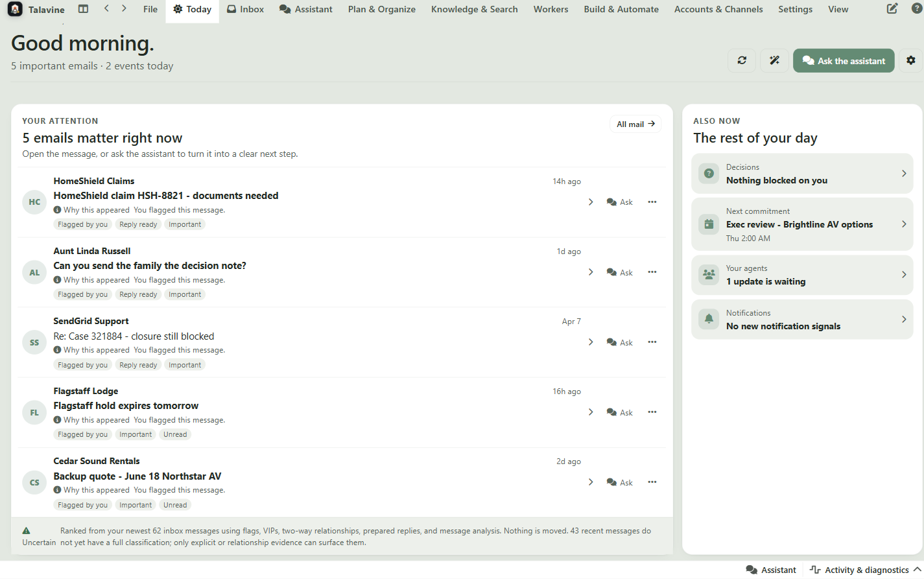Click the Notifications bell icon
The image size is (924, 584).
point(709,319)
